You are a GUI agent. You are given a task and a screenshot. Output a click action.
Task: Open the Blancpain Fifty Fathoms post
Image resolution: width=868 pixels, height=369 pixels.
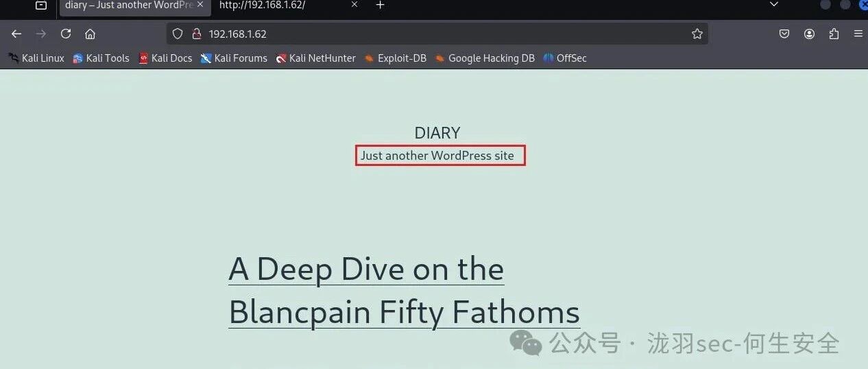(404, 291)
